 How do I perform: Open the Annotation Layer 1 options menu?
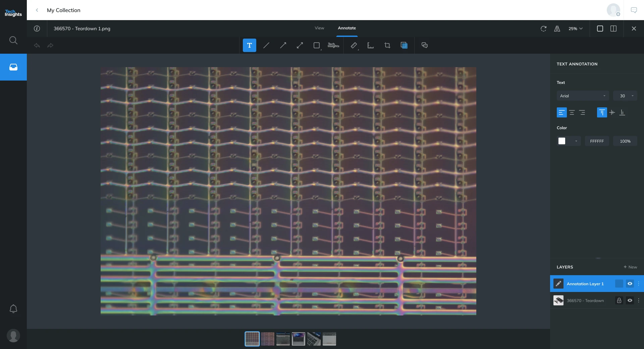[x=638, y=284]
